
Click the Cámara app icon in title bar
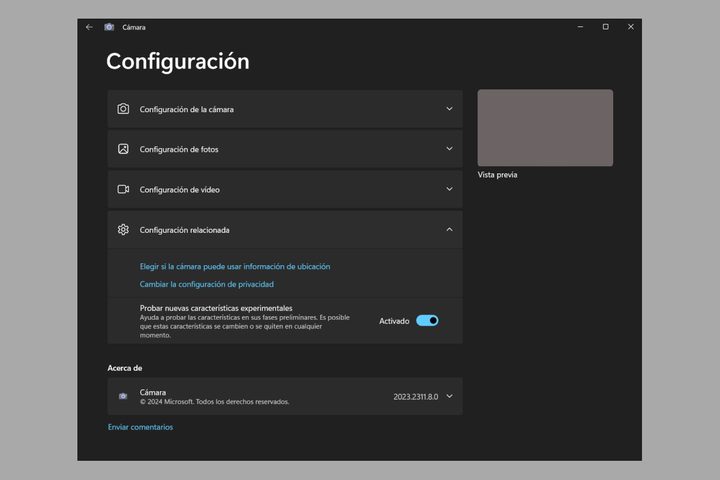pos(109,27)
